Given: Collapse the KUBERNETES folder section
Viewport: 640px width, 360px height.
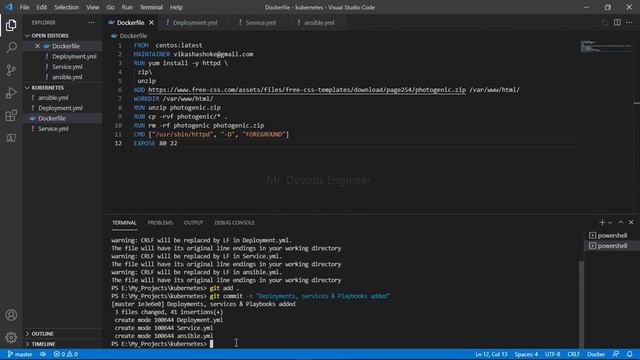Looking at the screenshot, I should [47, 88].
